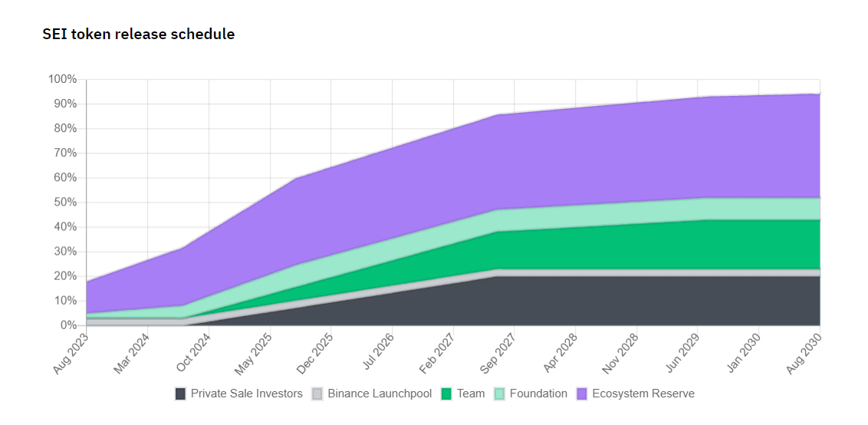This screenshot has height=425, width=868.
Task: Click the 50% y-axis label
Action: click(65, 203)
